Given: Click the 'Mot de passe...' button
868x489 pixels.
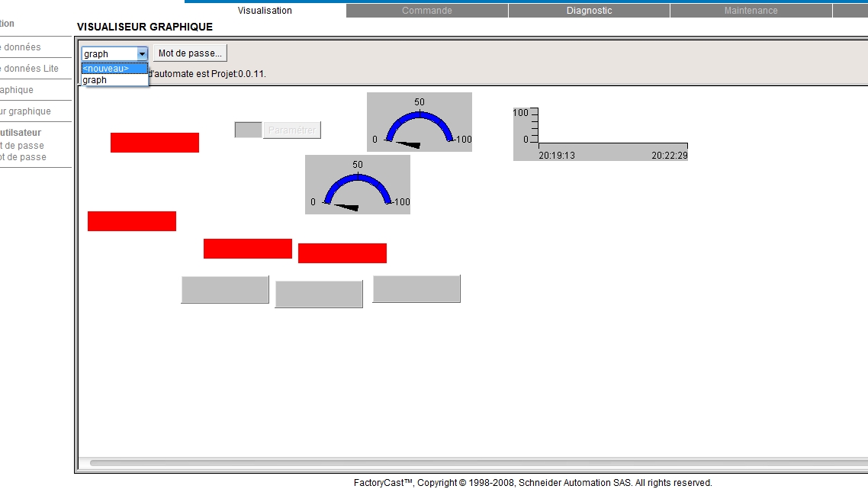Looking at the screenshot, I should (190, 53).
